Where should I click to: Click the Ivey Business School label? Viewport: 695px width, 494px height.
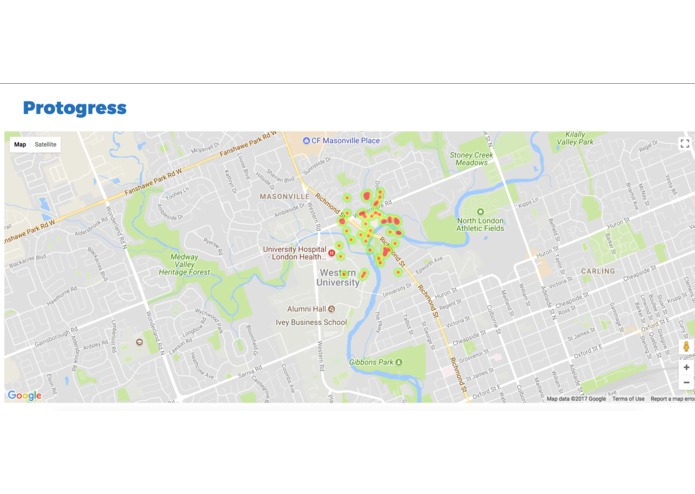(311, 322)
